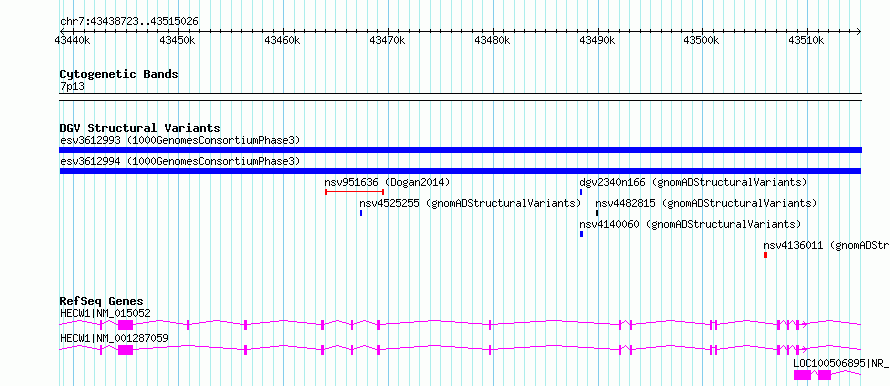Screen dimensions: 890x386
Task: Click the esv3612994 1000Genomes label
Action: [180, 161]
